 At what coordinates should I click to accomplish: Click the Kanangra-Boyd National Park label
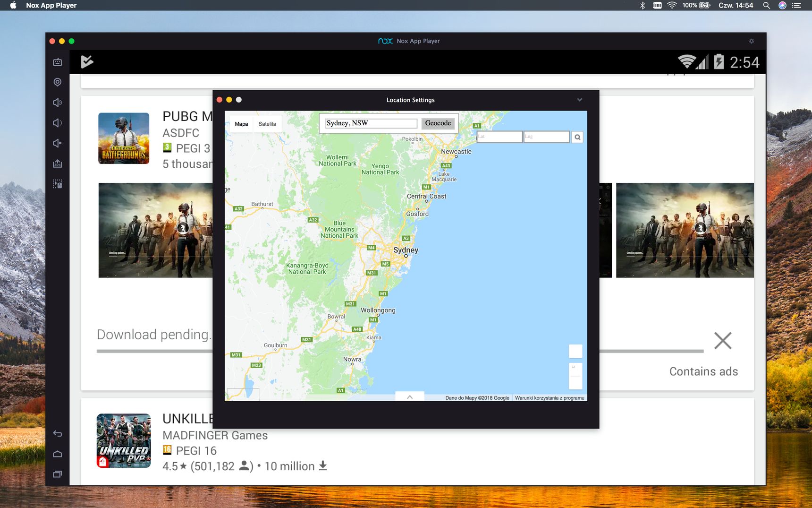[x=307, y=269]
